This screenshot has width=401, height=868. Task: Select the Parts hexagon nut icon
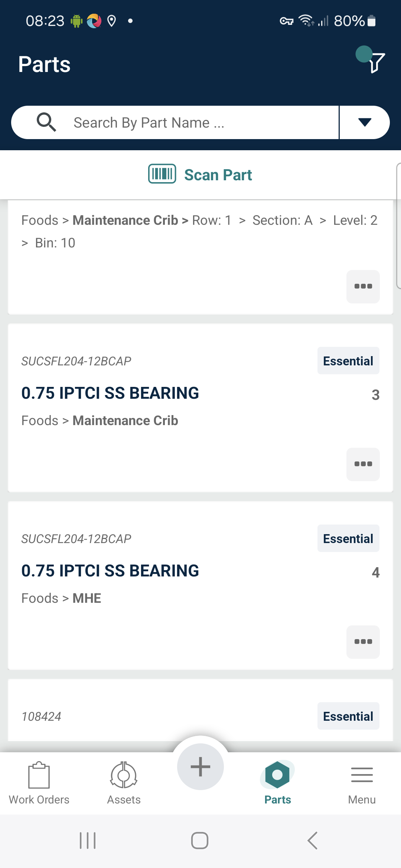click(x=277, y=775)
